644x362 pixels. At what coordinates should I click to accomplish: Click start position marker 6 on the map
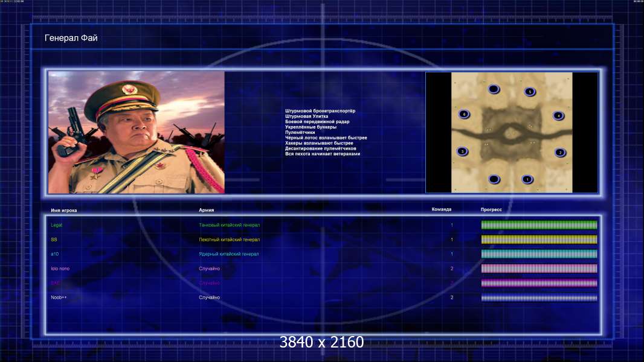click(x=464, y=114)
